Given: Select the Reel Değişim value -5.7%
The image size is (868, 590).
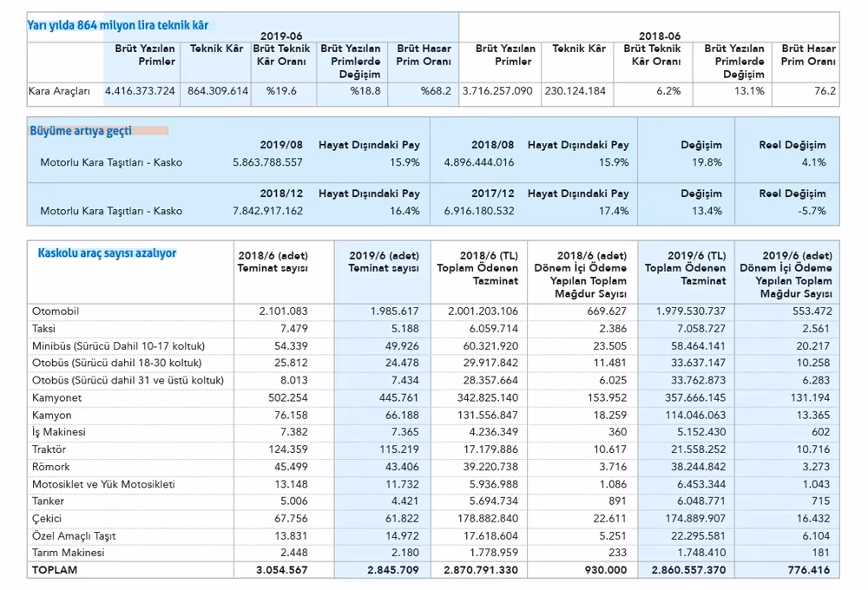Looking at the screenshot, I should click(812, 211).
